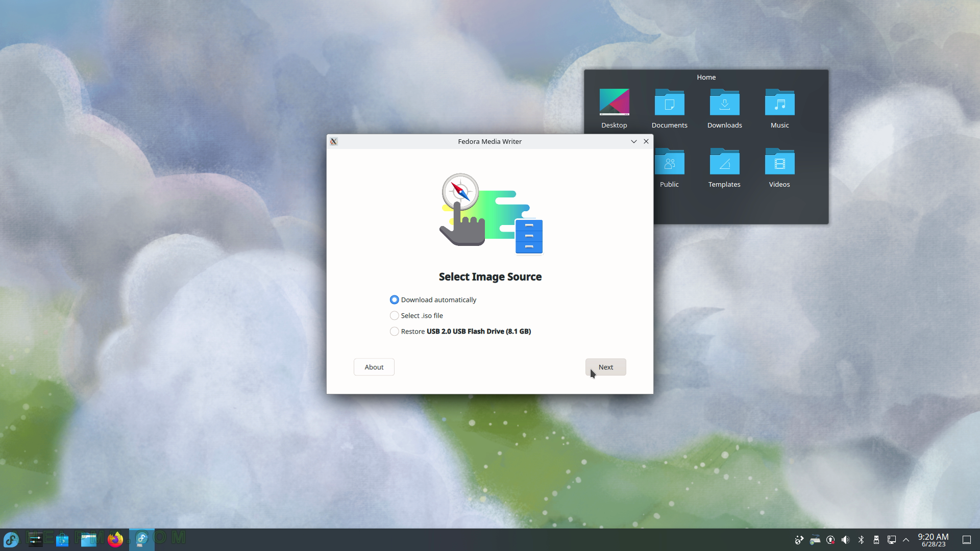Select the Download automatically radio option
The height and width of the screenshot is (551, 980).
(x=433, y=299)
